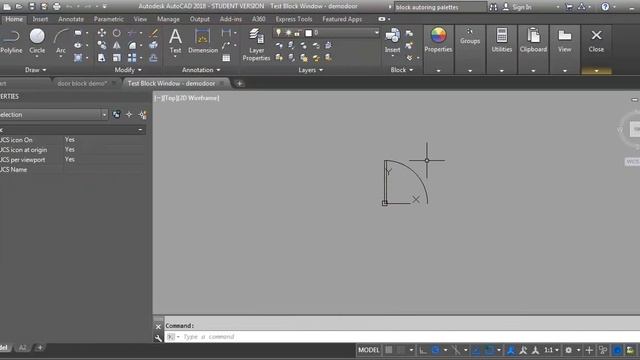Viewport: 640px width, 360px height.
Task: Click the Text annotation tool
Action: coord(175,41)
